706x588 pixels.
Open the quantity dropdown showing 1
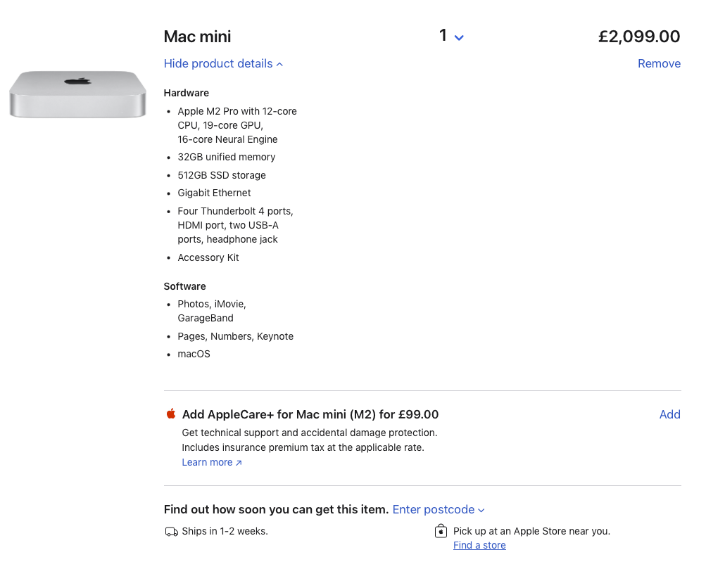pos(451,37)
